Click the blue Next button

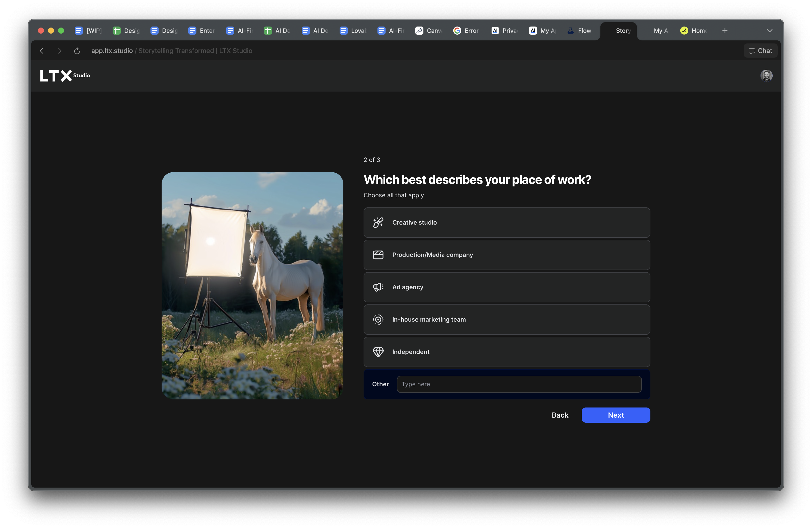pyautogui.click(x=616, y=415)
